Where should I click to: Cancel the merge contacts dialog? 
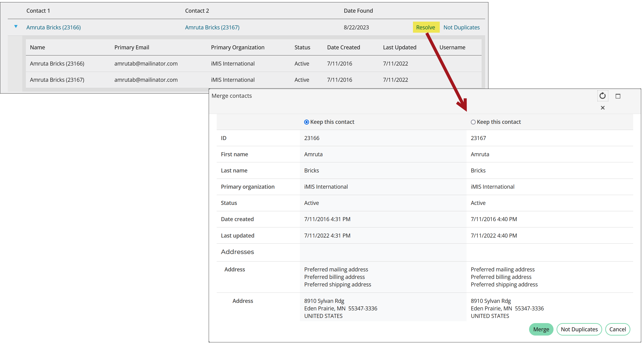[617, 329]
